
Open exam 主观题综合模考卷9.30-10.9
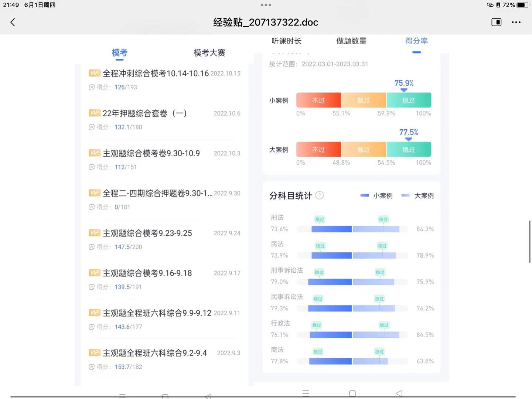(151, 153)
